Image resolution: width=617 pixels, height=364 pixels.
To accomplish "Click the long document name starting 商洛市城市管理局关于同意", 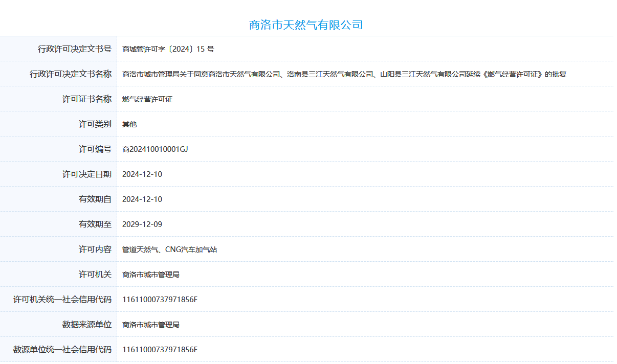I will [x=344, y=74].
